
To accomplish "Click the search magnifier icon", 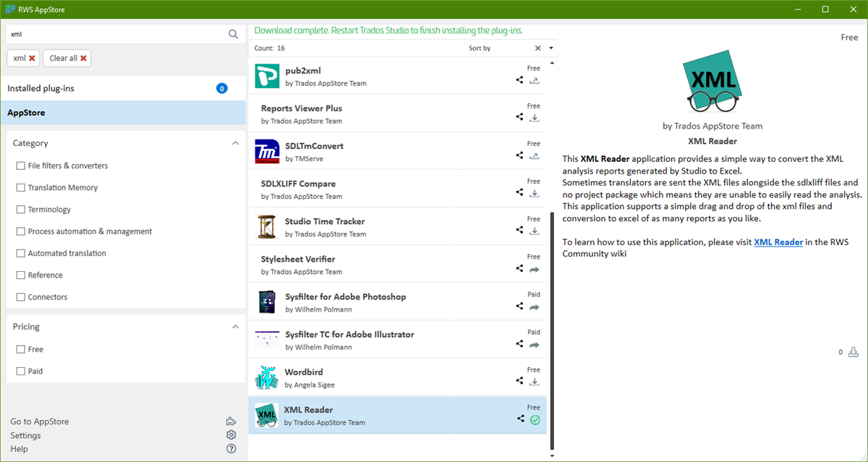I will pos(233,34).
